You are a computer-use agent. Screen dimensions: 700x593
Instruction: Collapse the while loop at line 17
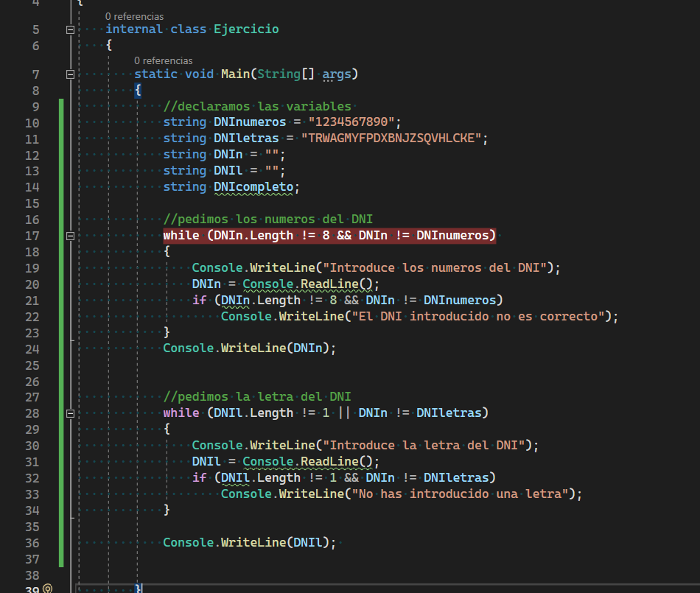pyautogui.click(x=70, y=236)
